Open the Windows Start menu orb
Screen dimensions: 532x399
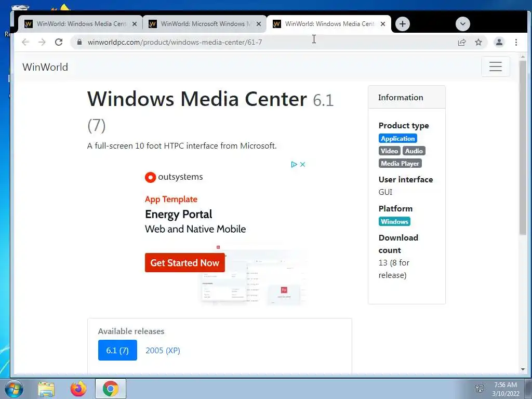[x=14, y=389]
